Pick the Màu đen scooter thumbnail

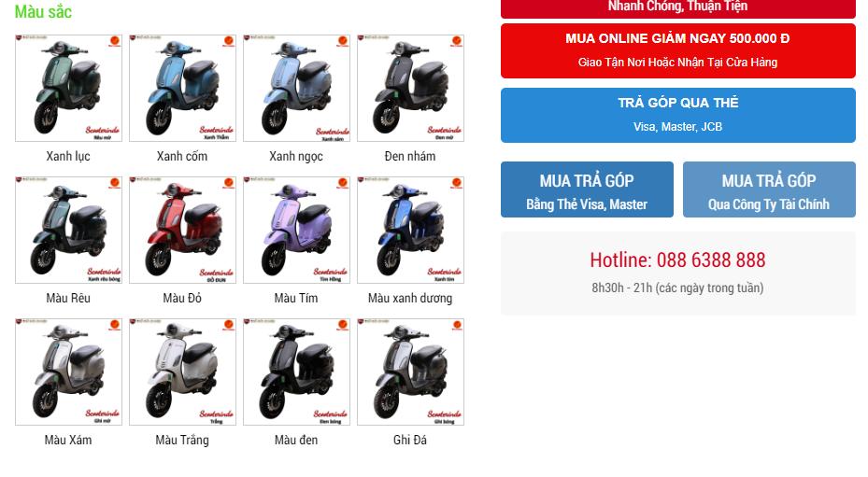[297, 372]
